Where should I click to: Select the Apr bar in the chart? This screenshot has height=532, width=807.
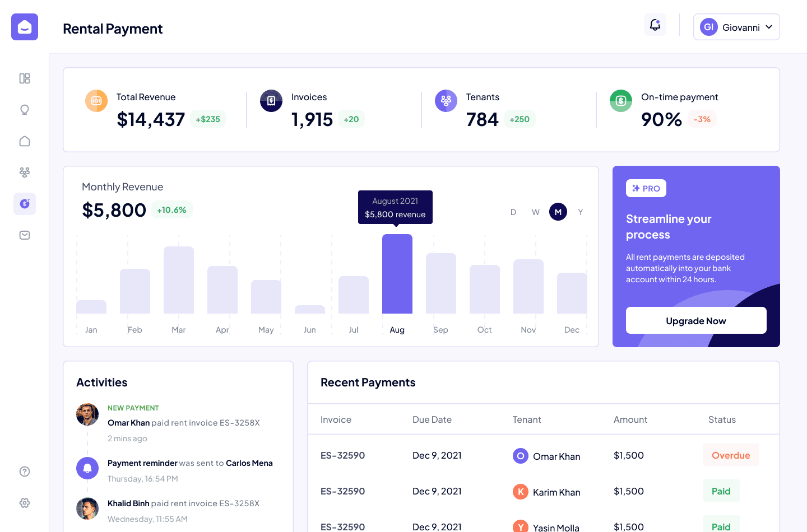(222, 290)
